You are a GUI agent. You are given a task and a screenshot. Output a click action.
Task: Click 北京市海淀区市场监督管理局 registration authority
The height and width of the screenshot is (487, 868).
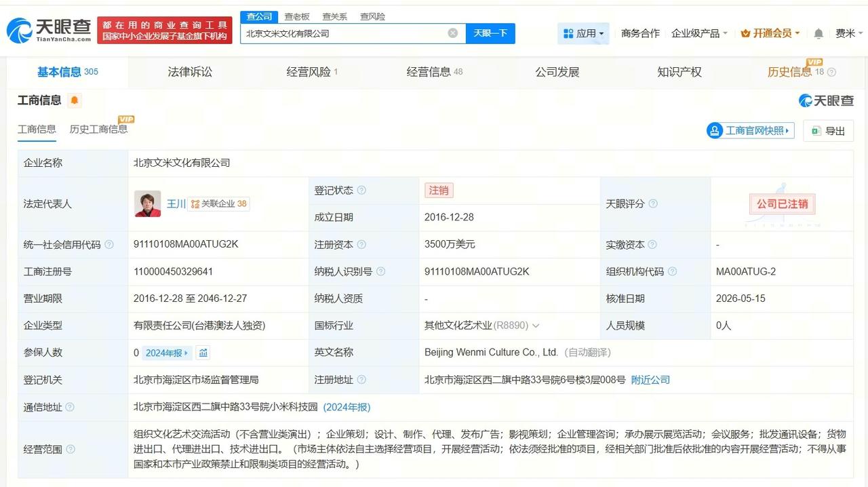pos(196,380)
